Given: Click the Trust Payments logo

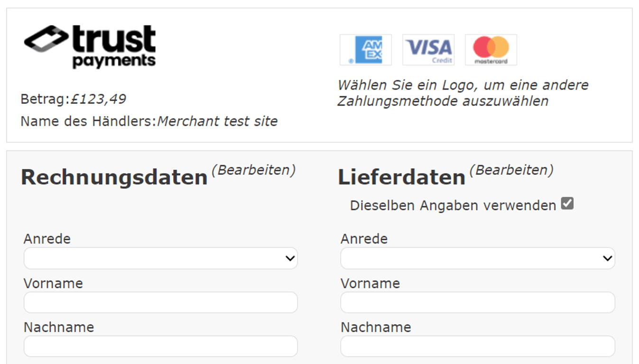Looking at the screenshot, I should point(90,46).
